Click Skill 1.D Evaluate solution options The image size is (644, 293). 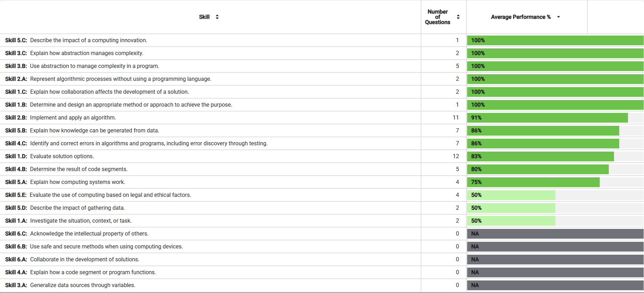point(62,156)
